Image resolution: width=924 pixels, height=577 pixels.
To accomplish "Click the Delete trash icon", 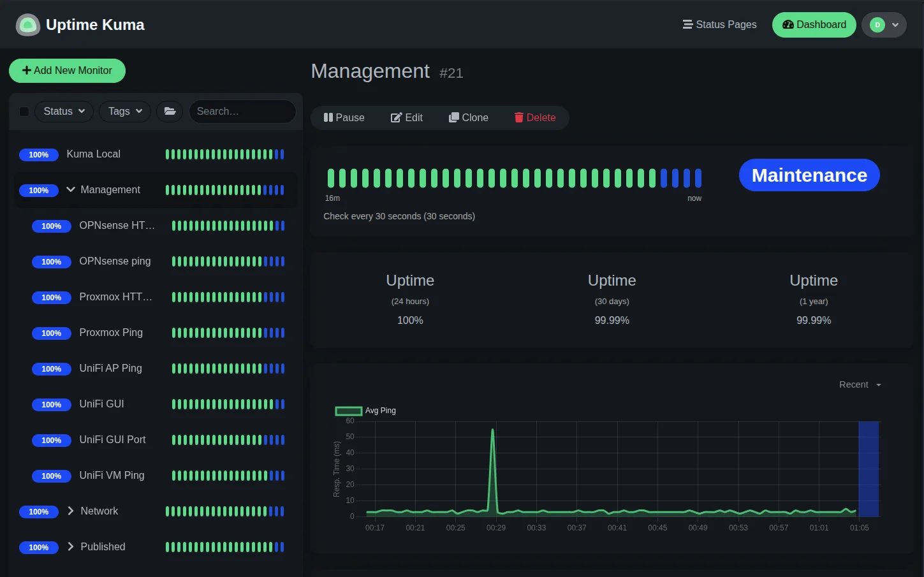I will [518, 117].
